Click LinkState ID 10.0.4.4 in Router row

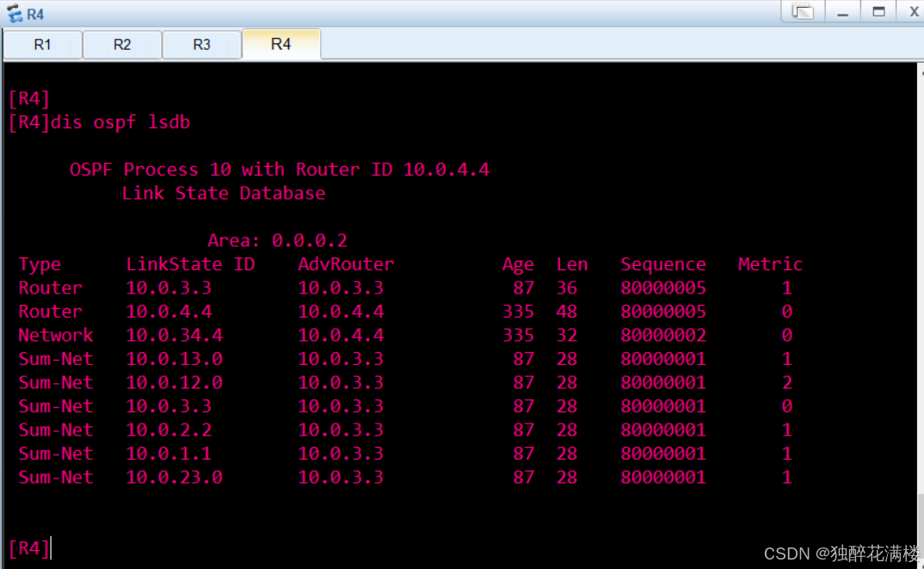click(x=169, y=312)
